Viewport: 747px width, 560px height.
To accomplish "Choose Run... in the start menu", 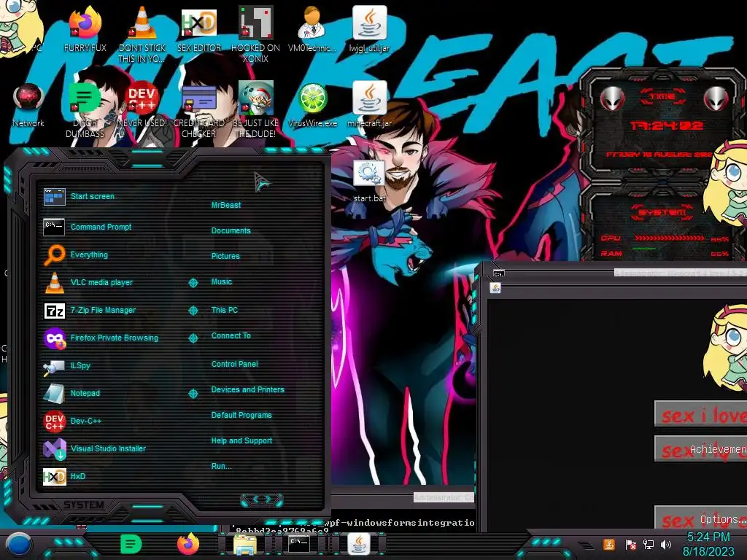I will [x=222, y=466].
